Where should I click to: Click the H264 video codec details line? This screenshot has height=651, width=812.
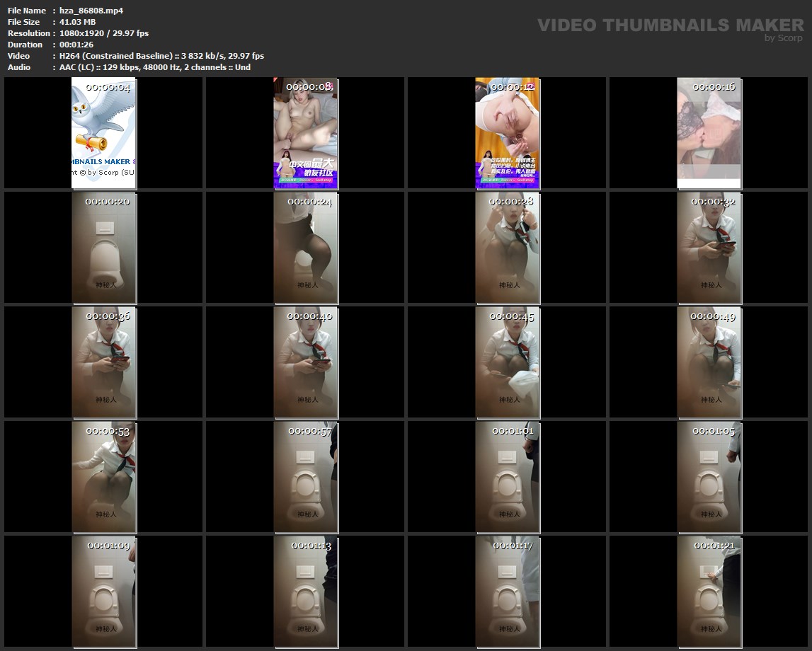tap(161, 56)
